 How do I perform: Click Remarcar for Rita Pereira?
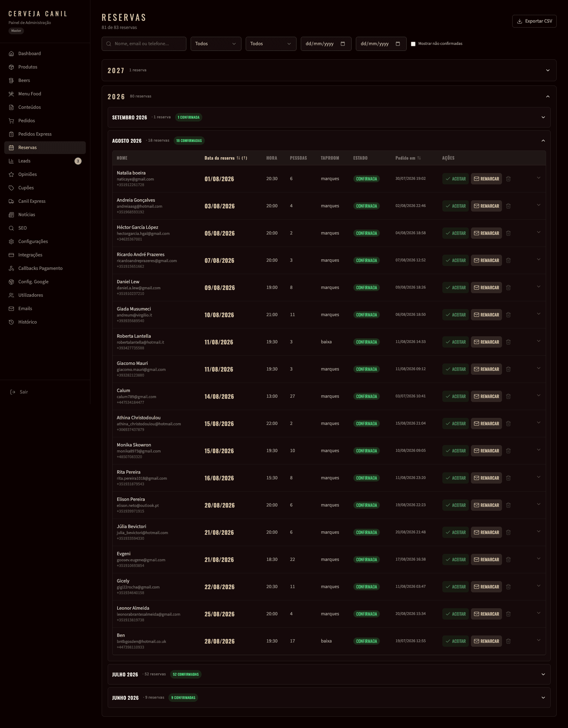click(486, 478)
